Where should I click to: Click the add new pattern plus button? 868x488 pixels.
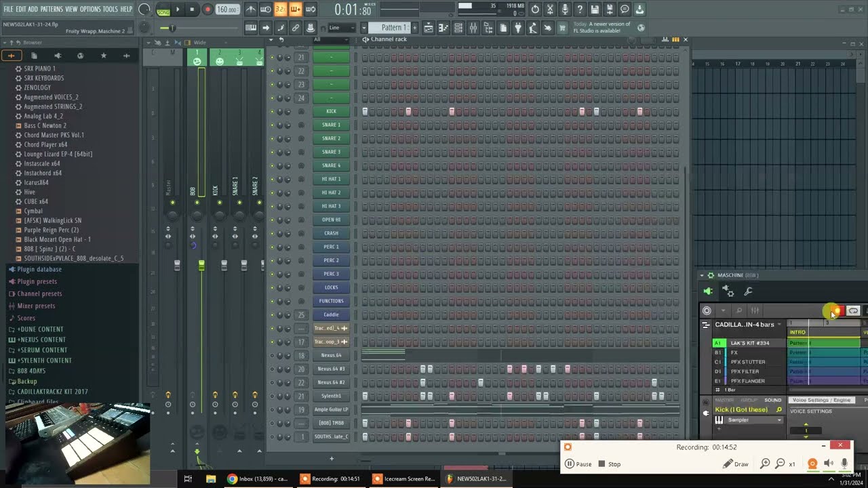414,28
